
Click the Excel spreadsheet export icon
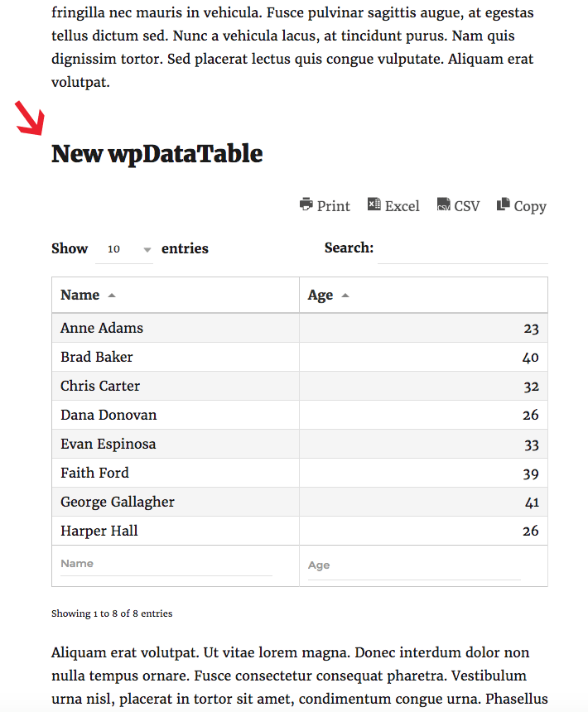374,204
